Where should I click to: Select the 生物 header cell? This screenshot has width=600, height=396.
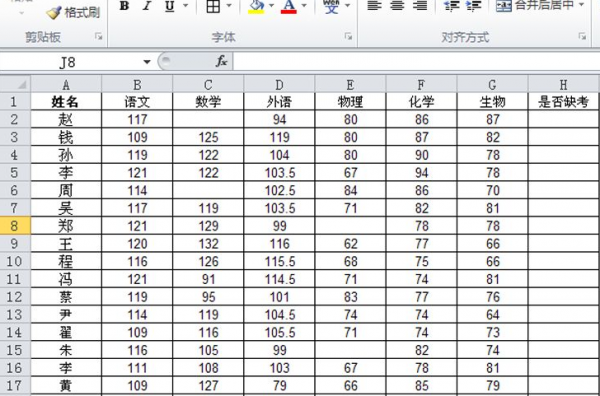(x=492, y=102)
